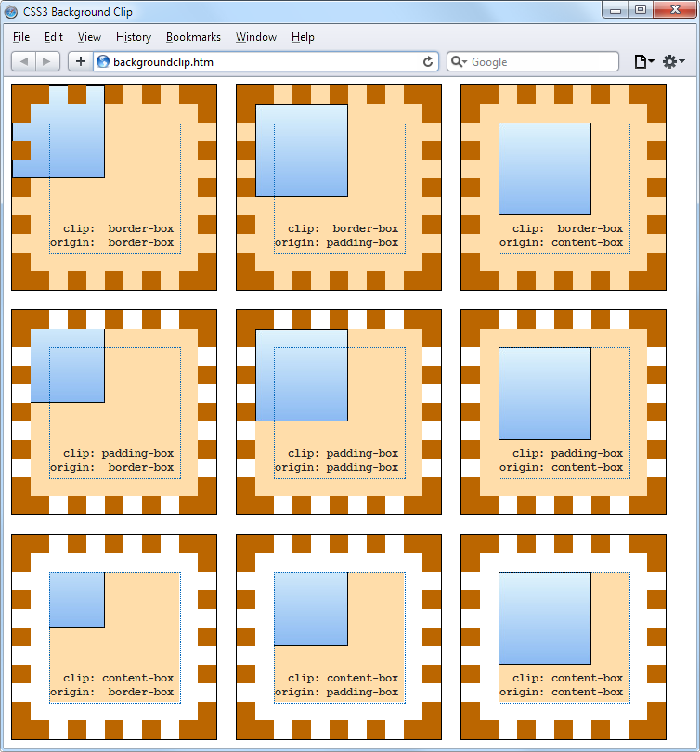Open the Window menu
The width and height of the screenshot is (700, 752).
pyautogui.click(x=255, y=37)
